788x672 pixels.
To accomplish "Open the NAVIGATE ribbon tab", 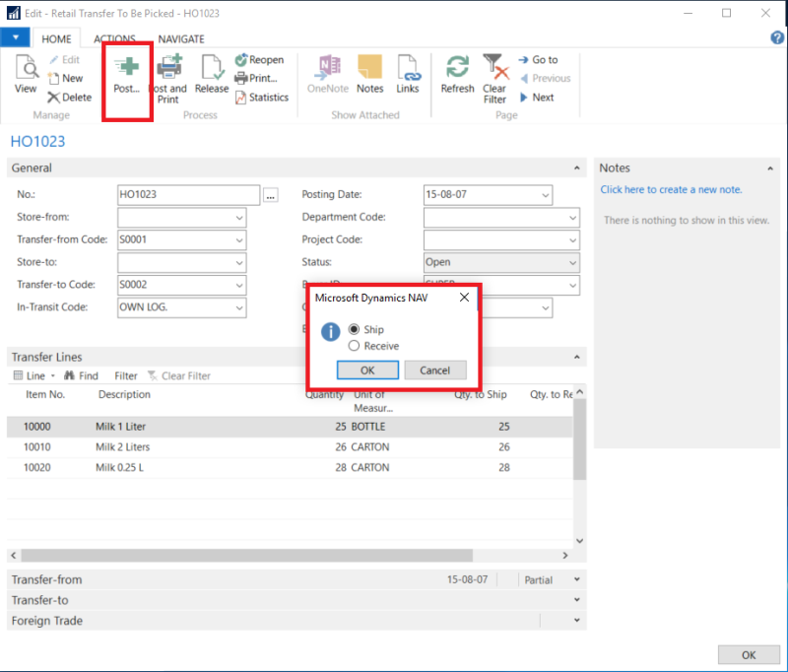I will (x=181, y=38).
